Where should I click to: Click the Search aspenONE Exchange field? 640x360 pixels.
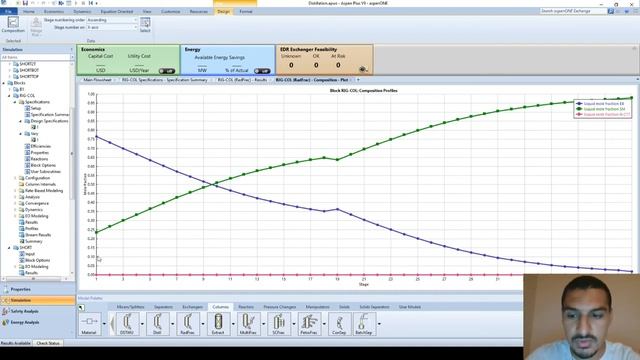click(573, 11)
